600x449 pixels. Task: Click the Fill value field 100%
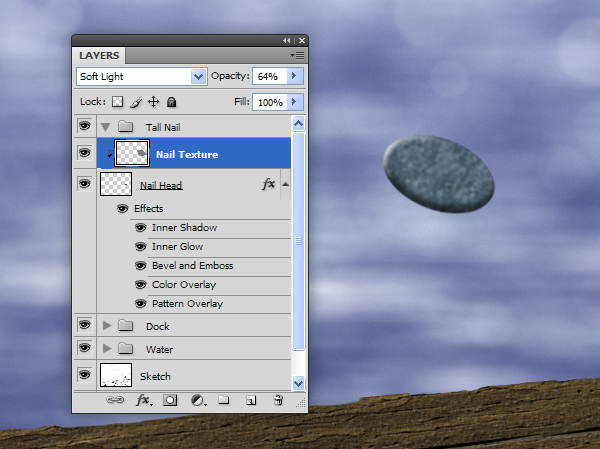point(270,102)
